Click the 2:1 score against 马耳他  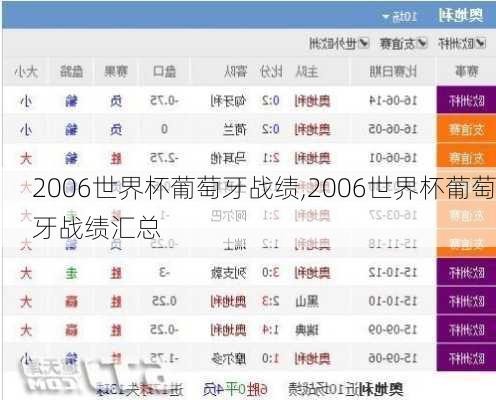tap(271, 157)
